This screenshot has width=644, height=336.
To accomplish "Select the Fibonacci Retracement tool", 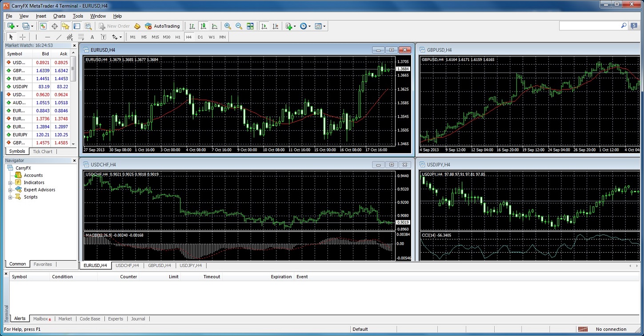I will click(x=81, y=37).
